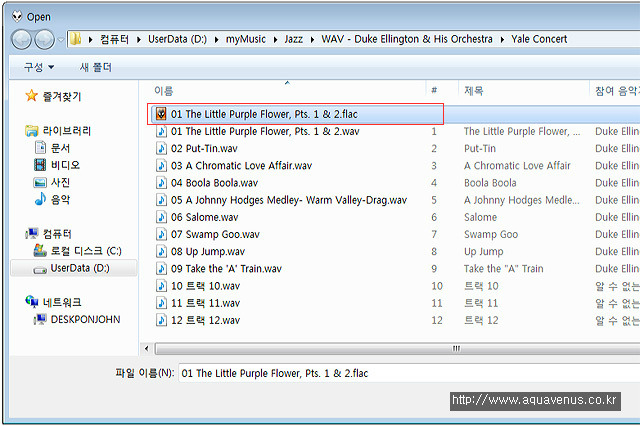
Task: Click the Open dialog title bar icon
Action: tap(17, 16)
